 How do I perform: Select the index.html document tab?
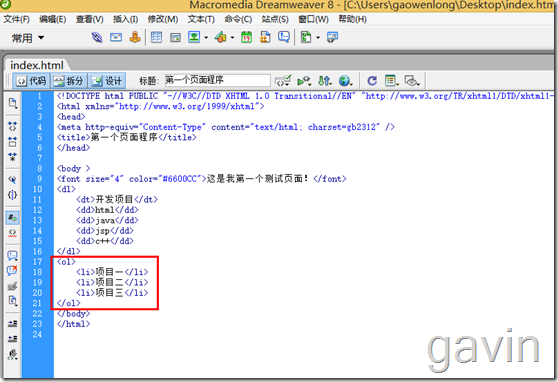37,66
